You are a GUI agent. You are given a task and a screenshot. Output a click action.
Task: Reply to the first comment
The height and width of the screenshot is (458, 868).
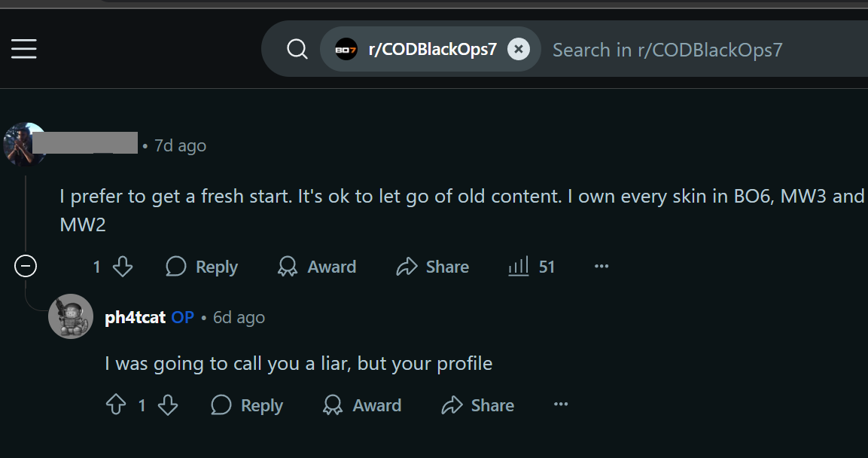click(x=202, y=267)
